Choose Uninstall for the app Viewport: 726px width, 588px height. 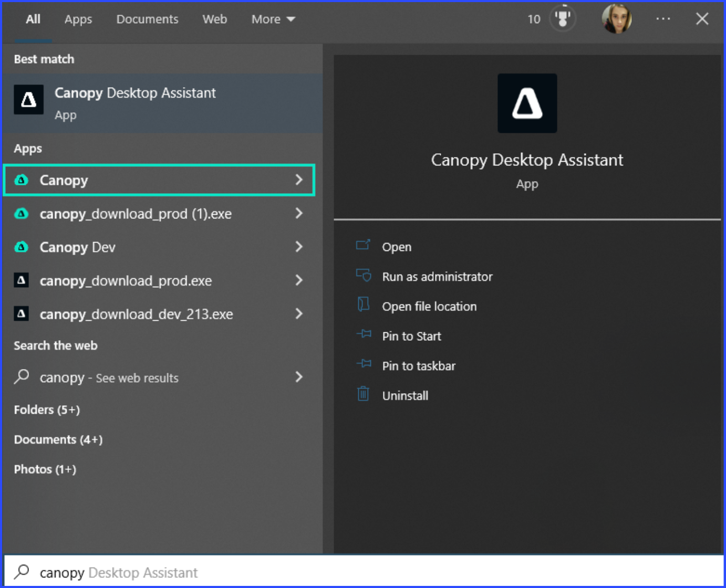tap(405, 396)
